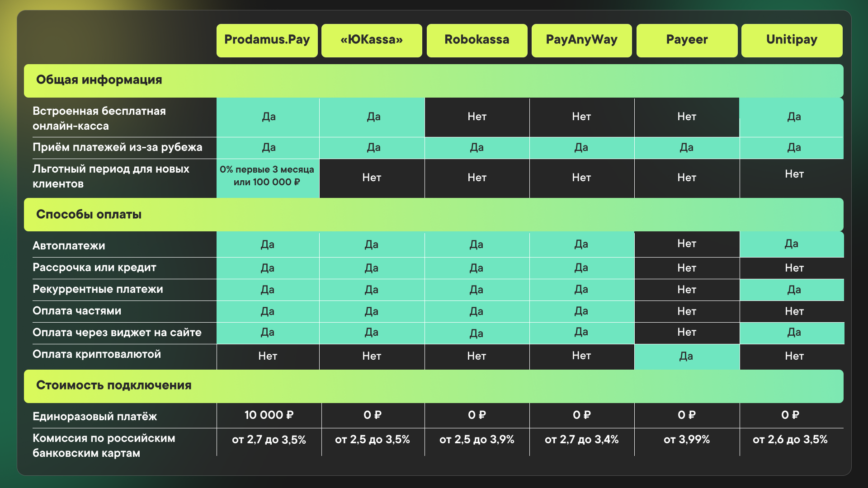Click the Стоимость подключения section bar
Image resolution: width=868 pixels, height=488 pixels.
433,386
